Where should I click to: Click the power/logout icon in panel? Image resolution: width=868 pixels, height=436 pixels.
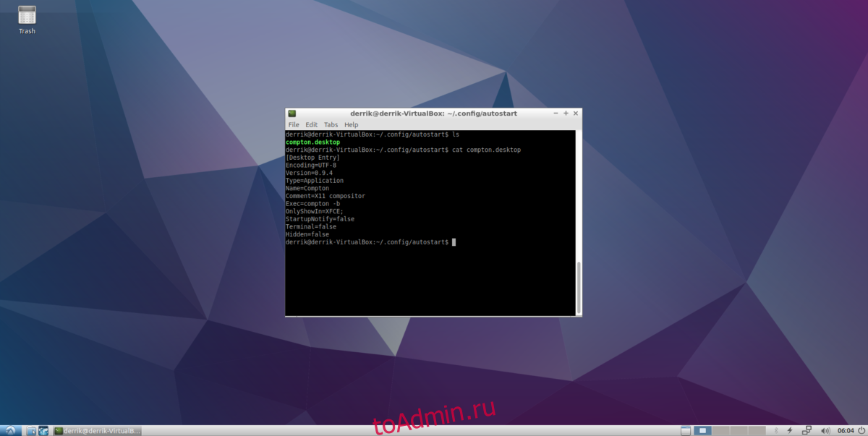860,431
